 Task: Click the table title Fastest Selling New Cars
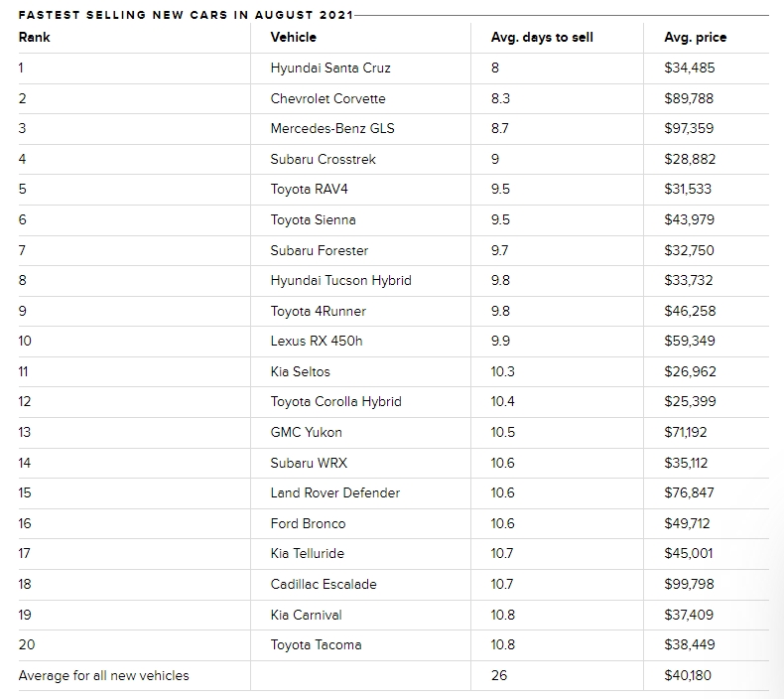tap(186, 15)
